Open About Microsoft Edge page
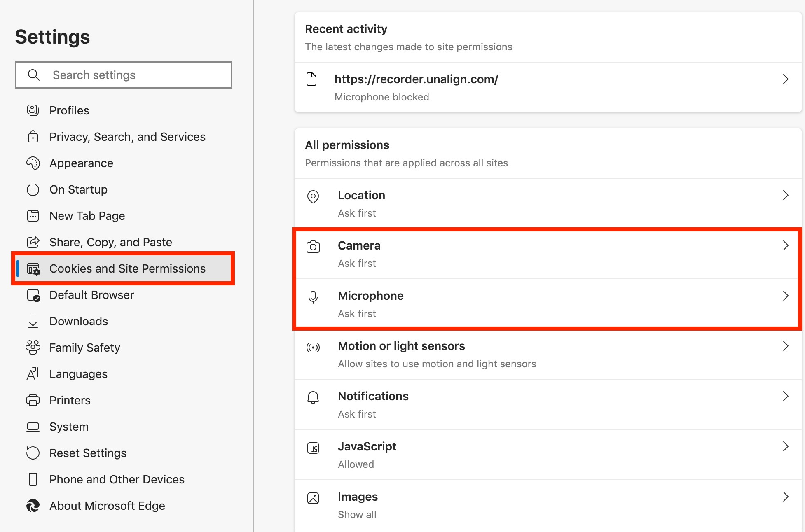 pyautogui.click(x=124, y=506)
